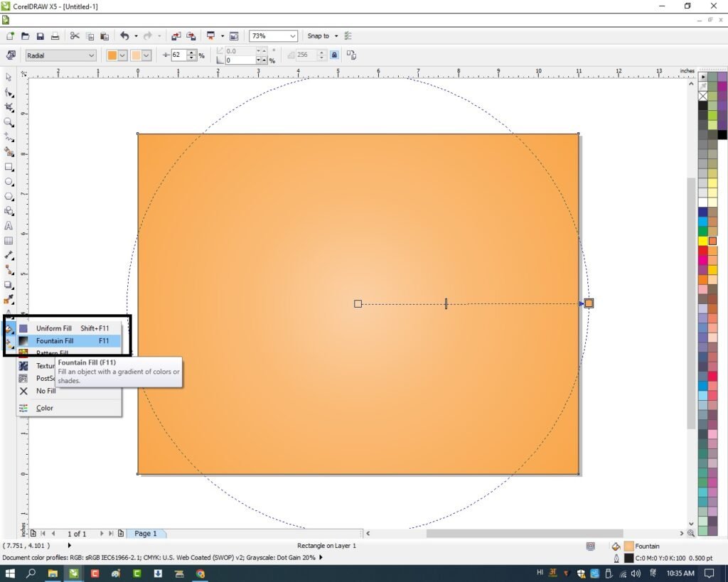Screen dimensions: 728x582
Task: Select the Basic Shapes tool
Action: (9, 211)
